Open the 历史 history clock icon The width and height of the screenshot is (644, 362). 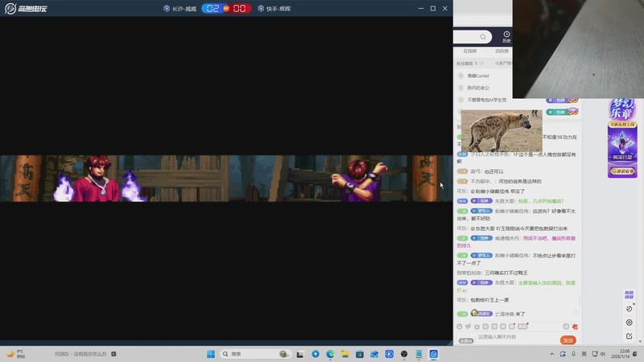click(x=506, y=37)
